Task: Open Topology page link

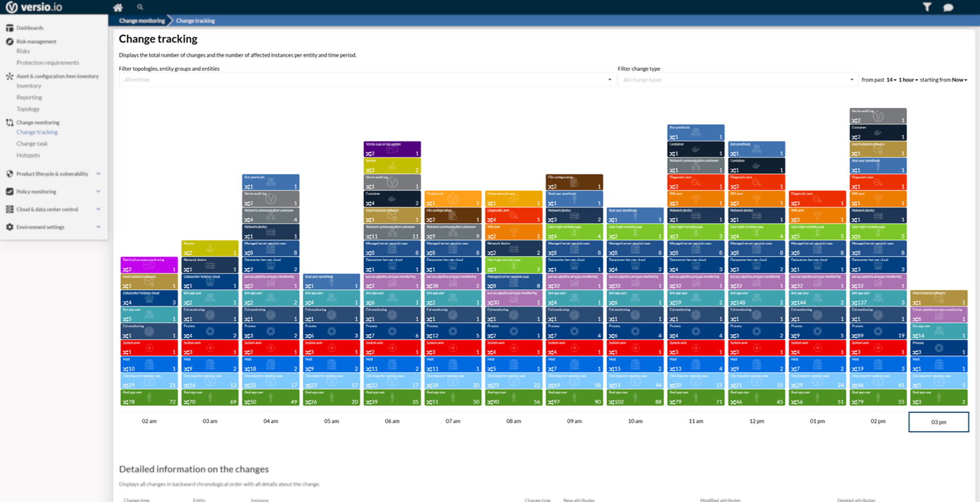Action: point(28,109)
